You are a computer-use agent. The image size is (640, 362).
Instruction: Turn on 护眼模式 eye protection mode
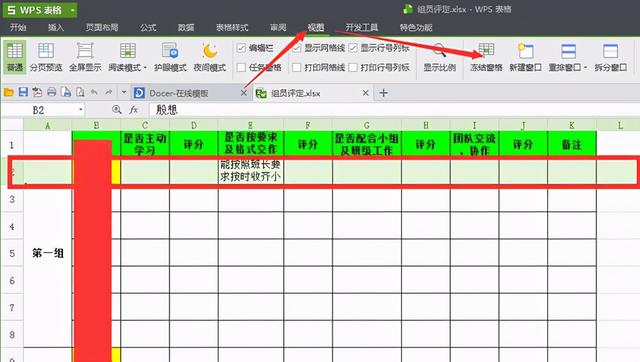pyautogui.click(x=170, y=57)
